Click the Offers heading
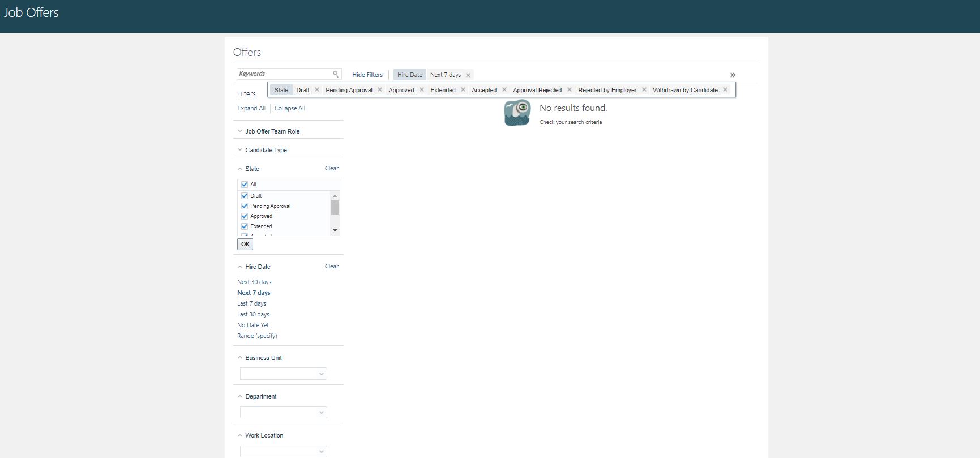 click(247, 52)
